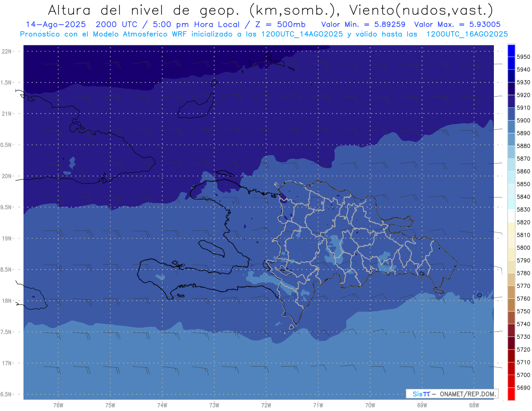Click the 'SisTT - ONAMET/REP.DOM.' credit box

click(x=452, y=394)
